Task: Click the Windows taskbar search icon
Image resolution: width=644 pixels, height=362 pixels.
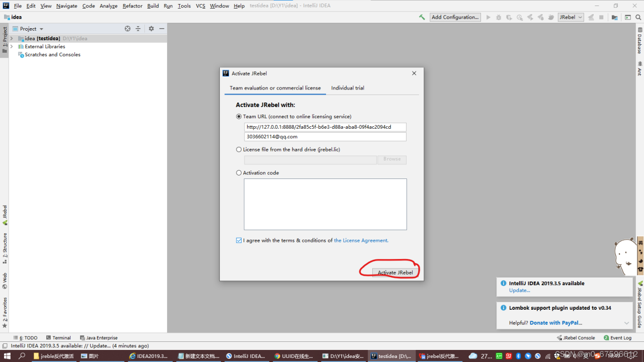Action: click(x=22, y=356)
